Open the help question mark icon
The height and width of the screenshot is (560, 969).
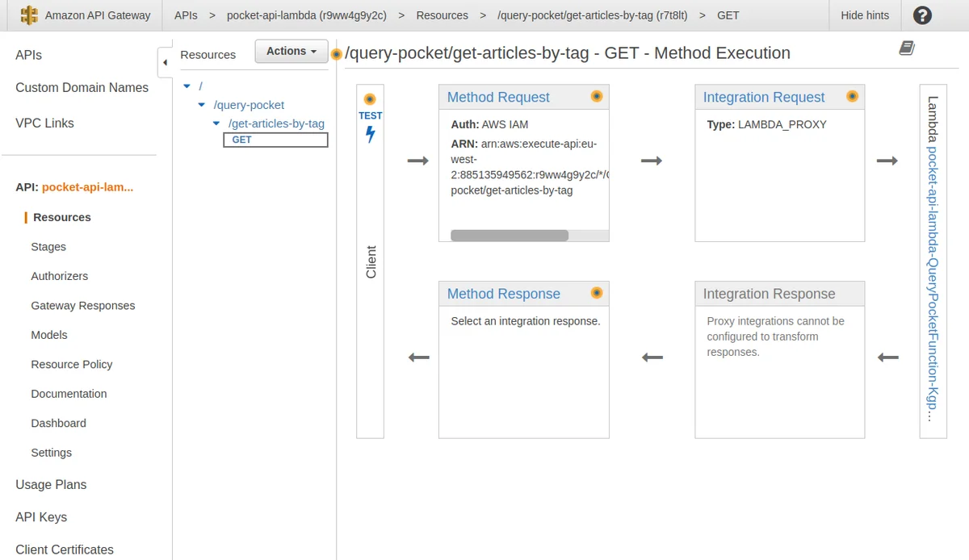click(x=921, y=15)
